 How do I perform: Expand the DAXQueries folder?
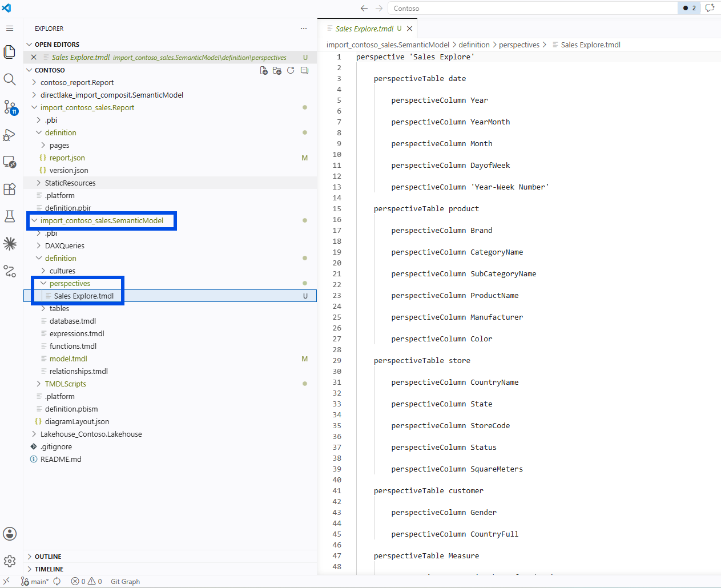tap(65, 245)
